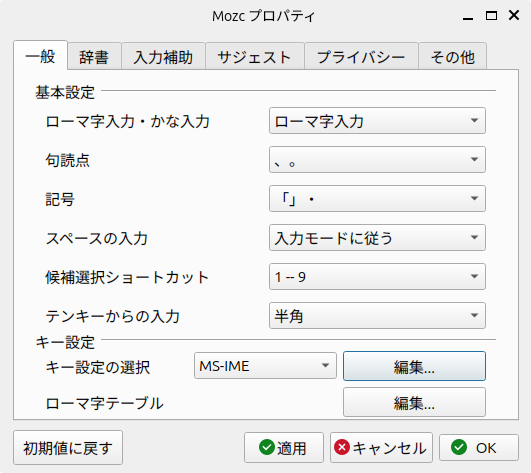Click the ローマ字テーブル label
This screenshot has height=473, width=531.
point(104,403)
